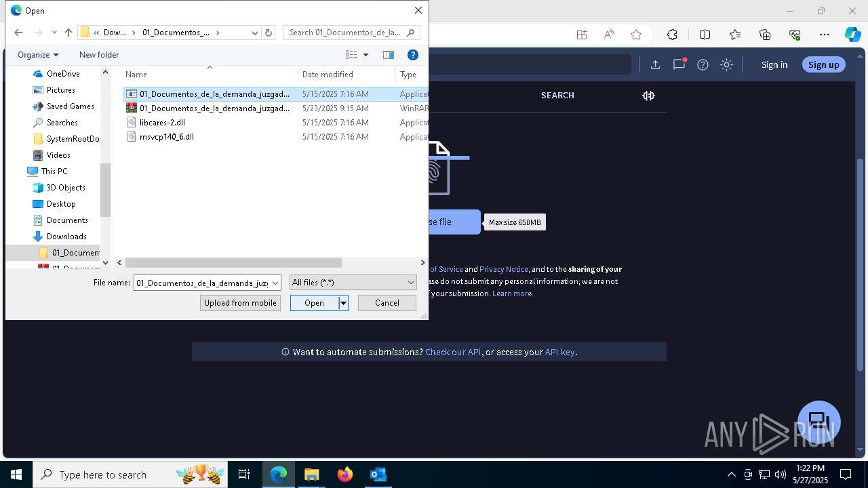The image size is (868, 488).
Task: Click Sign in link
Action: point(774,64)
